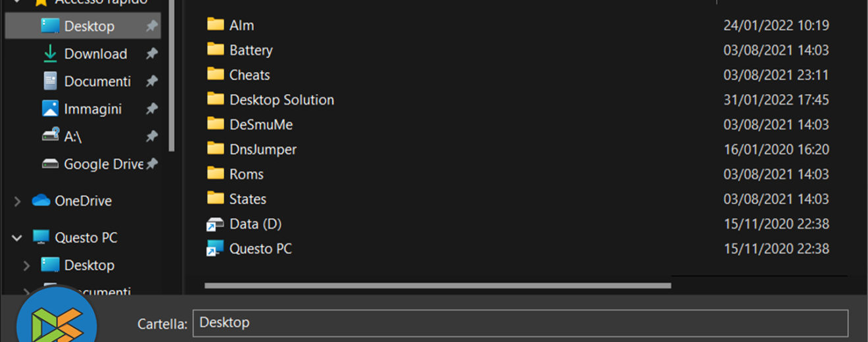
Task: Click the Immagini pictures icon in sidebar
Action: tap(50, 109)
